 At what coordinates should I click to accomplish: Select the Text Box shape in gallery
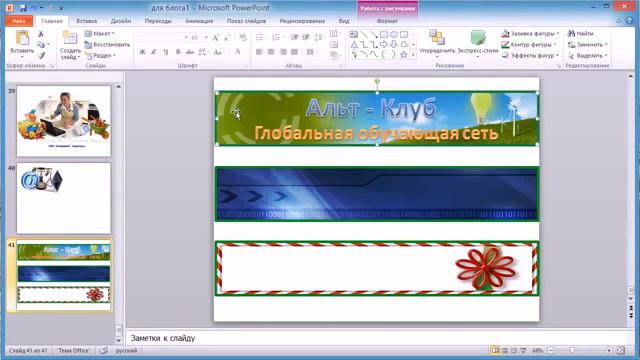click(x=354, y=34)
